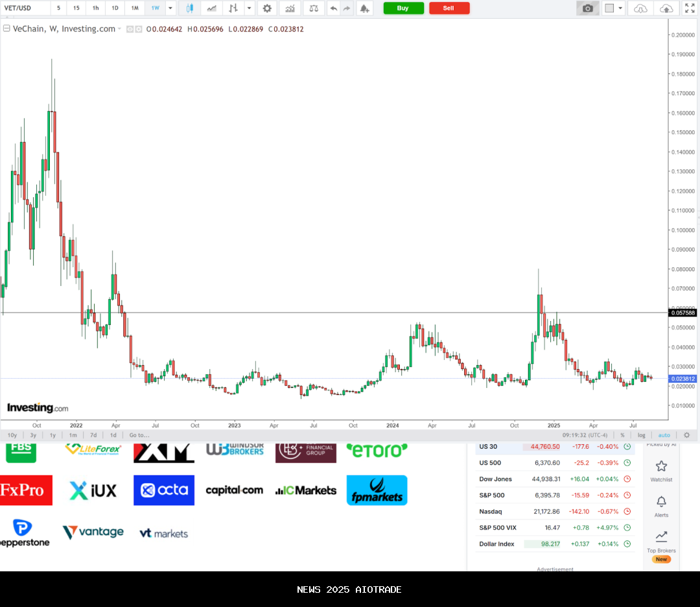Expand dropdown next to bar style icon
Image resolution: width=700 pixels, height=607 pixels.
(x=250, y=8)
